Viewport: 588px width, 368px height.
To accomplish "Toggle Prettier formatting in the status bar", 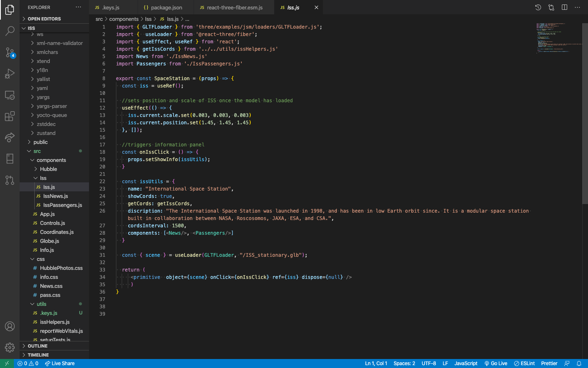I will (x=549, y=363).
